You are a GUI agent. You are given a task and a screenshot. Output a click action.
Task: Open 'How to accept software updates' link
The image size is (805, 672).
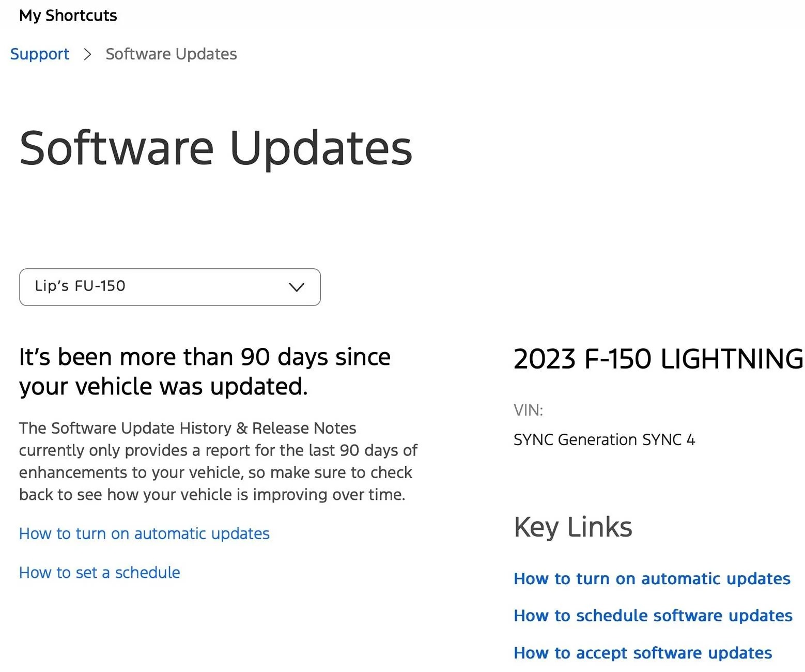click(x=642, y=653)
